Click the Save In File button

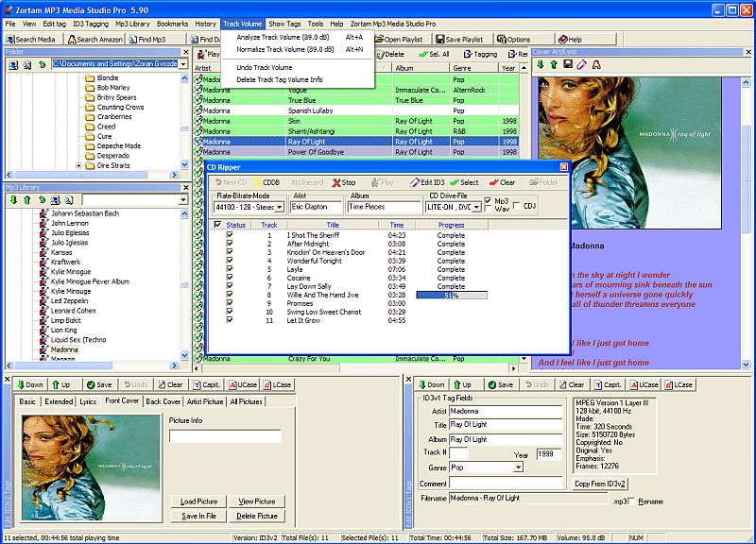click(x=199, y=516)
